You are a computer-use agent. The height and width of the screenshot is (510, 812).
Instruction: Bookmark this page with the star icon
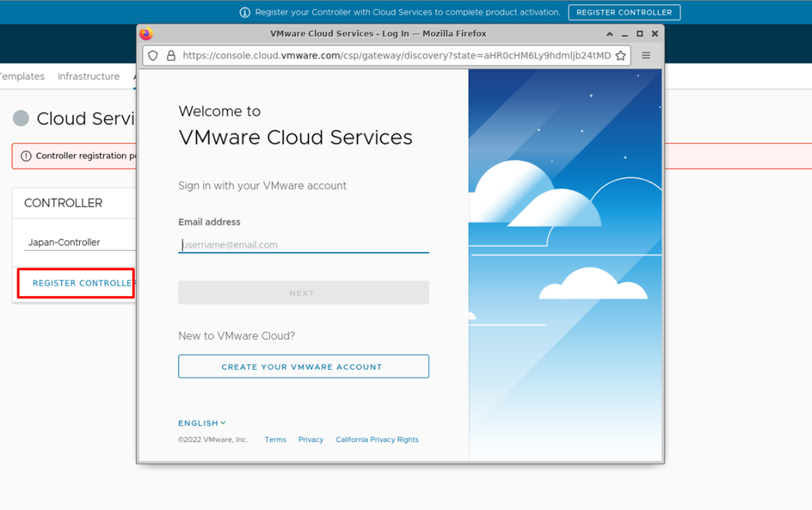620,56
